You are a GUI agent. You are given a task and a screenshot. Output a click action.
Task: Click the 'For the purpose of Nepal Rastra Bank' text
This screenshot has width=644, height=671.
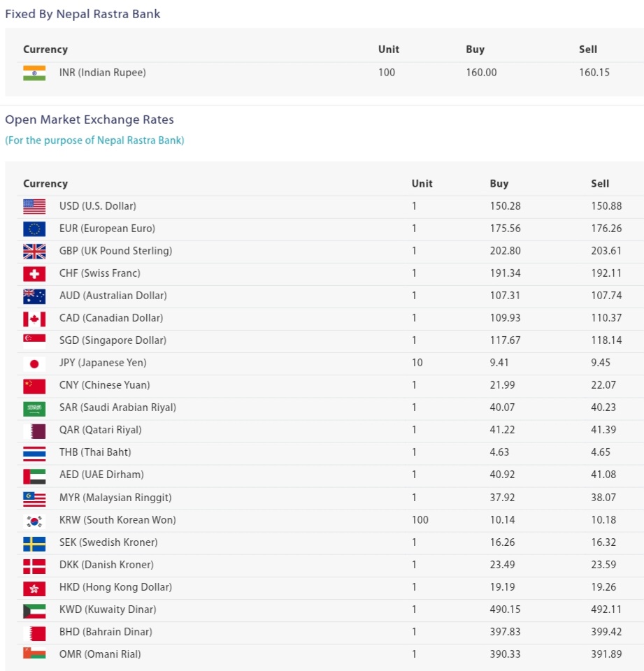click(94, 140)
